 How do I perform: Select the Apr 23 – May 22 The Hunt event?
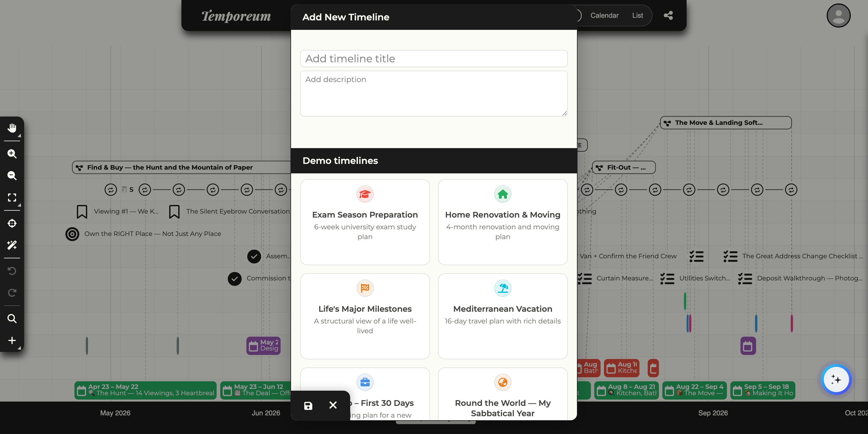(x=146, y=390)
